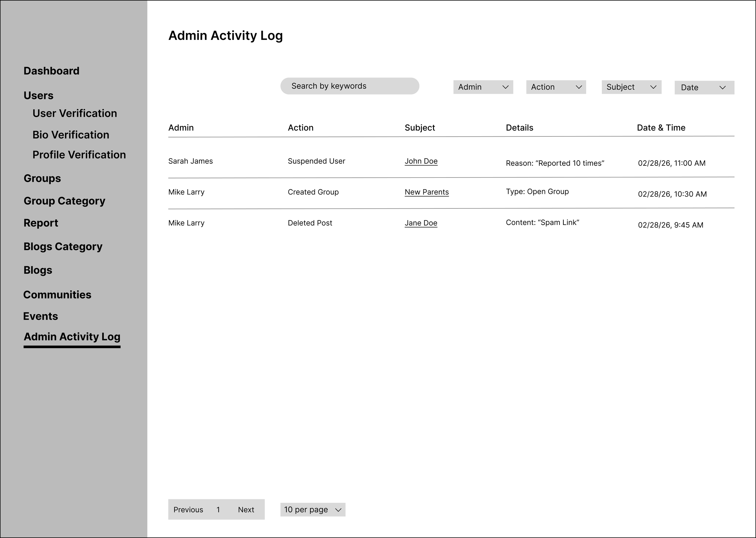
Task: Open Group Category sidebar item
Action: coord(64,201)
